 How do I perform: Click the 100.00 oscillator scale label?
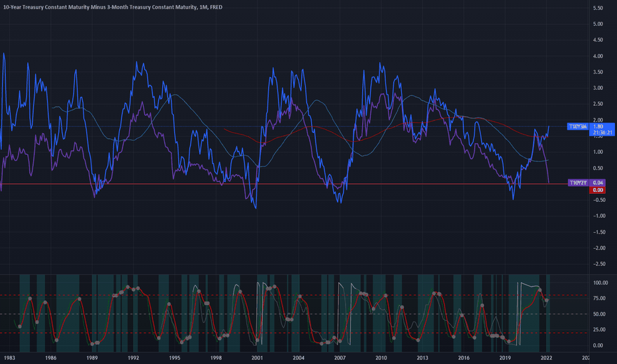[600, 283]
